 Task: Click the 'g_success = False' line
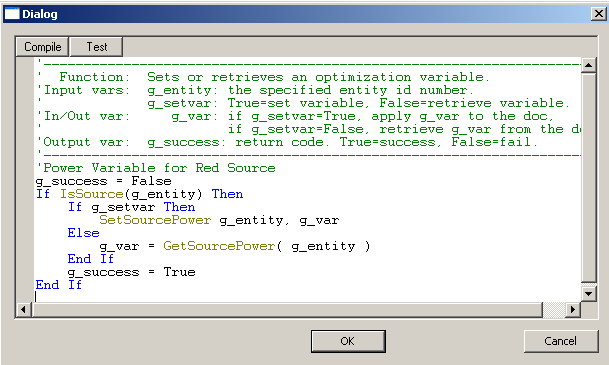coord(104,181)
